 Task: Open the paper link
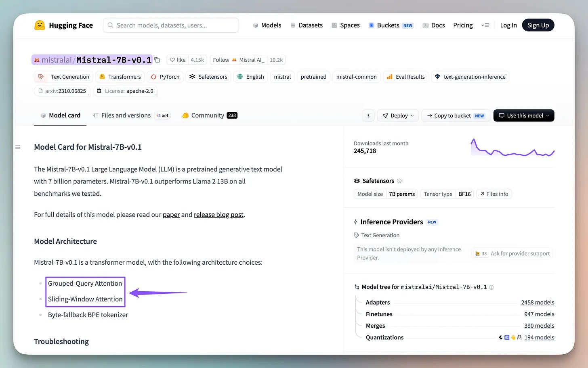[171, 215]
